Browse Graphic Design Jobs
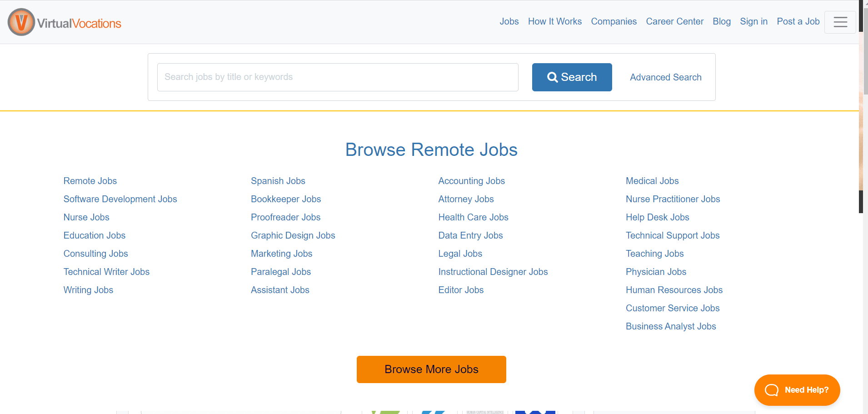This screenshot has height=414, width=868. (293, 235)
